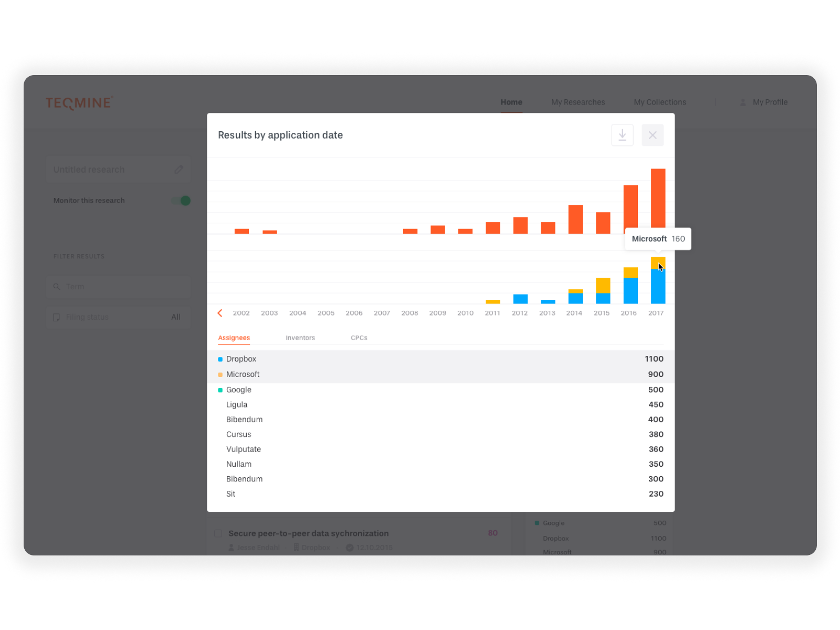Click the 2008 year label
Image resolution: width=840 pixels, height=630 pixels.
[409, 313]
